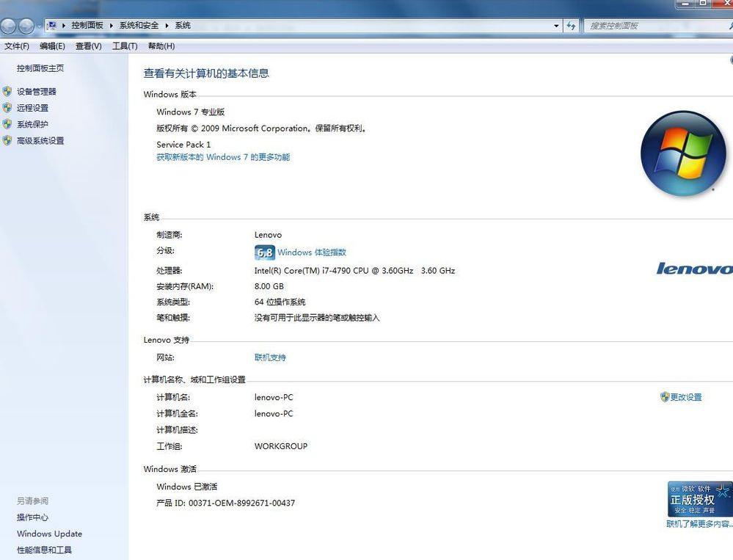Expand the arrow before 控制面板 breadcrumb
The width and height of the screenshot is (733, 560).
[64, 26]
